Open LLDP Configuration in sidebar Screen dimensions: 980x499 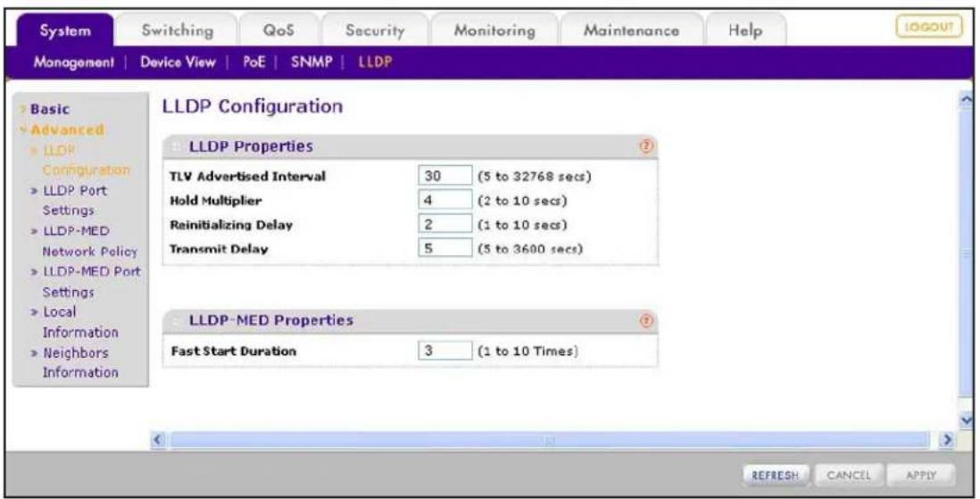coord(87,160)
